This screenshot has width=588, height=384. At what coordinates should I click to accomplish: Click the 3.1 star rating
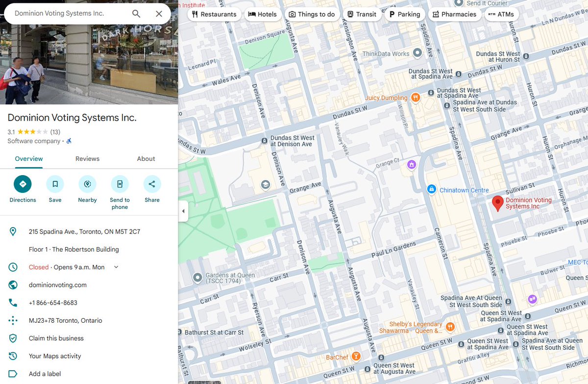28,131
